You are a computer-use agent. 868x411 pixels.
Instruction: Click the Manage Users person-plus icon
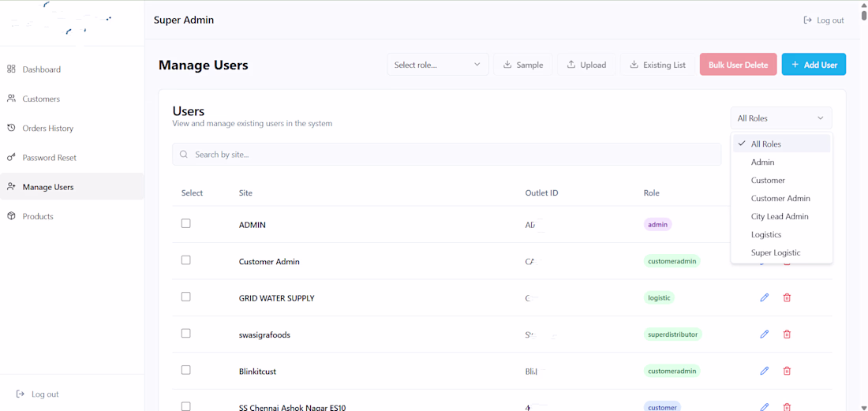tap(11, 186)
